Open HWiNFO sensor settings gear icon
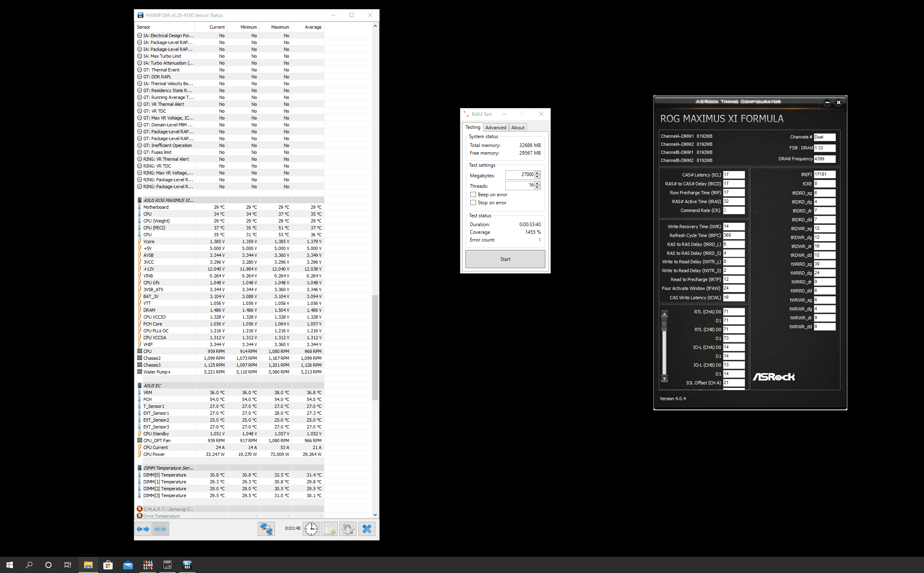924x573 pixels. click(348, 529)
